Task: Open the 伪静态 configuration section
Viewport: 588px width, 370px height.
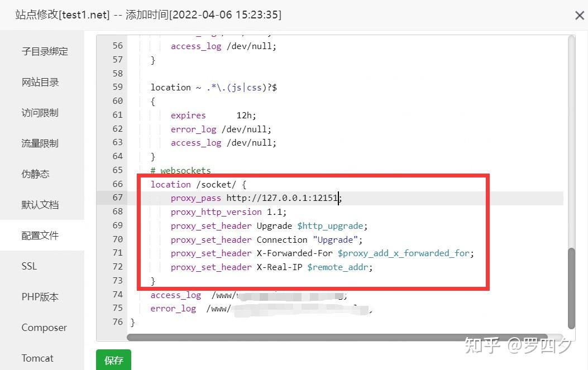Action: 35,174
